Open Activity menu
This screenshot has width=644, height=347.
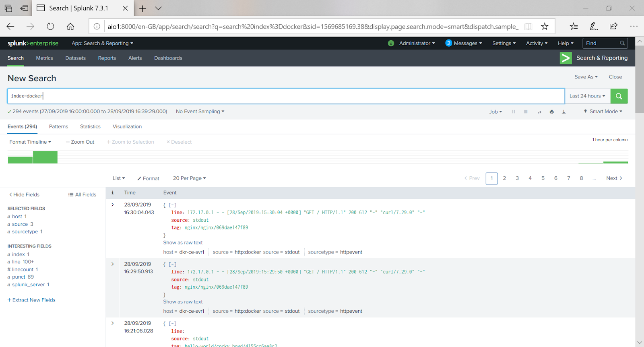click(x=537, y=43)
